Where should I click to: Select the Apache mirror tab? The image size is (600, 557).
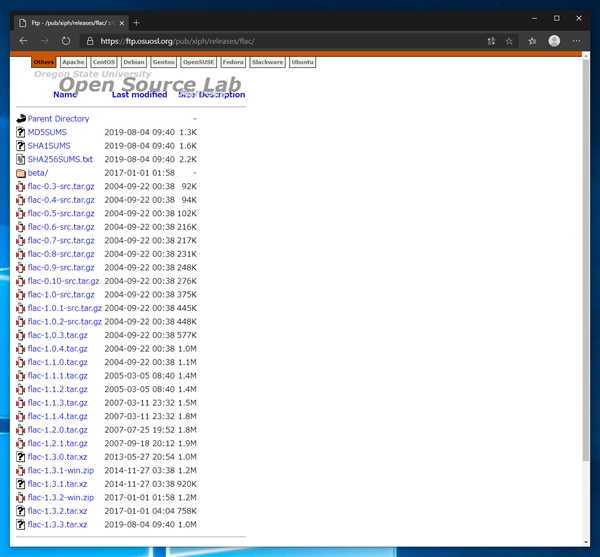(x=73, y=62)
